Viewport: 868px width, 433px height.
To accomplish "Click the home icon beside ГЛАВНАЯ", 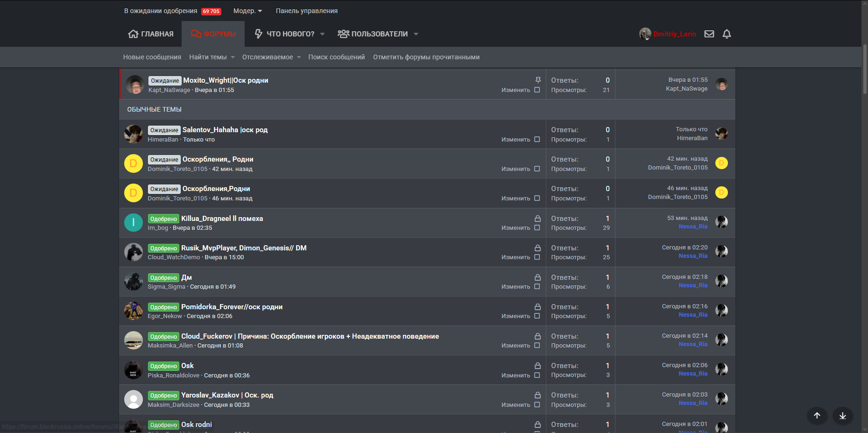I will (133, 34).
